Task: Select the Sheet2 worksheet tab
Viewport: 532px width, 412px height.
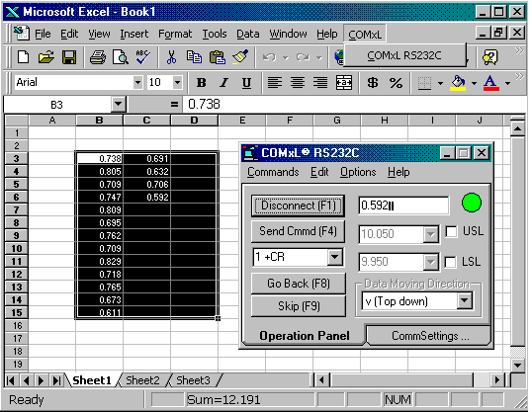Action: 142,380
